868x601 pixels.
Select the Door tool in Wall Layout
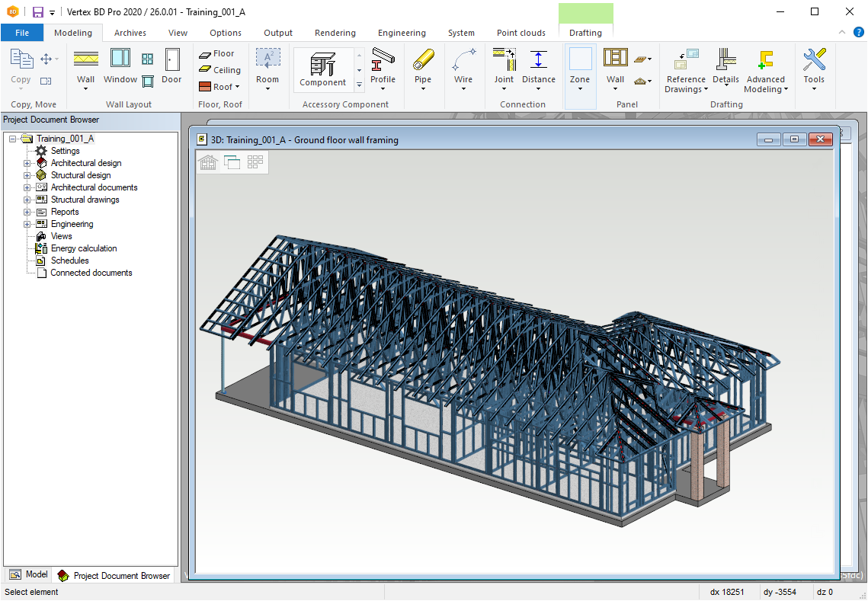pos(171,66)
